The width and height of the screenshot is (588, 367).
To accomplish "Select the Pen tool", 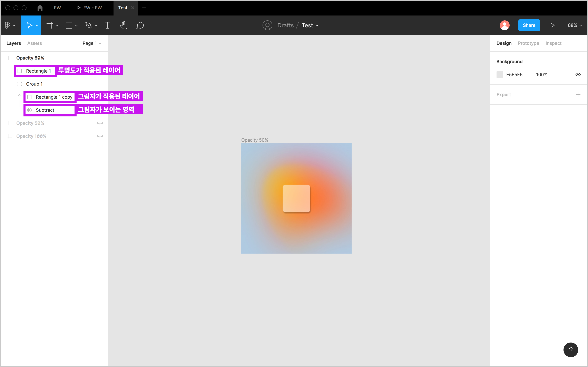I will click(x=88, y=25).
